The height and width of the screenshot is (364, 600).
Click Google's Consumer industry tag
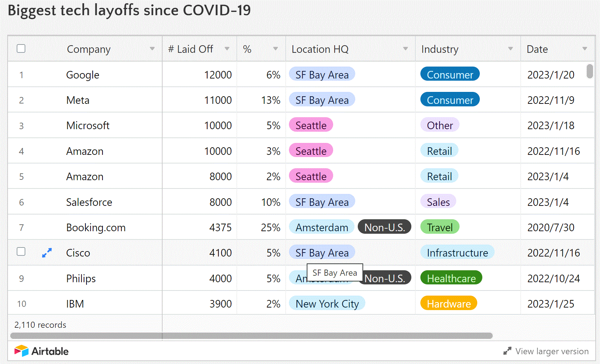450,74
